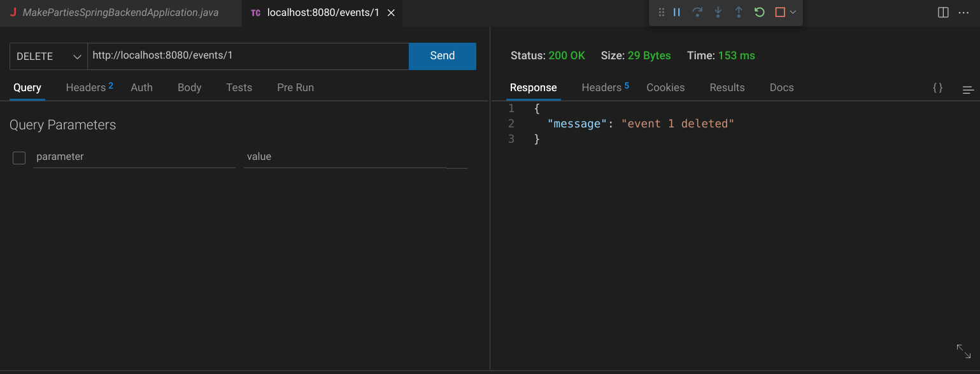980x374 pixels.
Task: Open the Cookies tab
Action: pyautogui.click(x=665, y=88)
